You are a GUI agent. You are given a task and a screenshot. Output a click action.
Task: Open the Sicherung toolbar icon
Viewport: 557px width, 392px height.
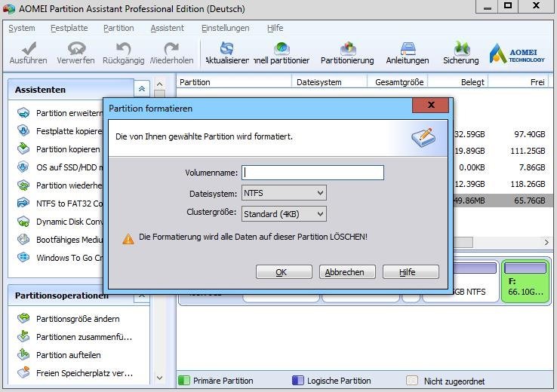click(461, 48)
